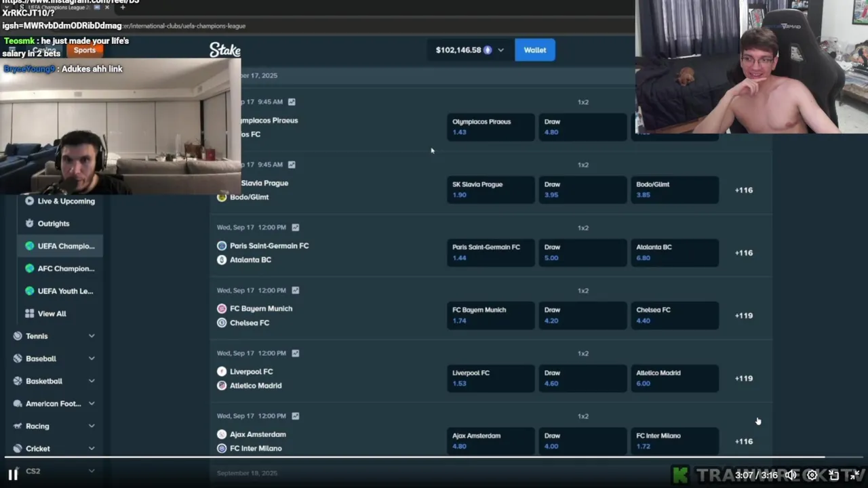Image resolution: width=868 pixels, height=488 pixels.
Task: Bet on Olympiacos Piraeus at 1.43
Action: point(490,127)
